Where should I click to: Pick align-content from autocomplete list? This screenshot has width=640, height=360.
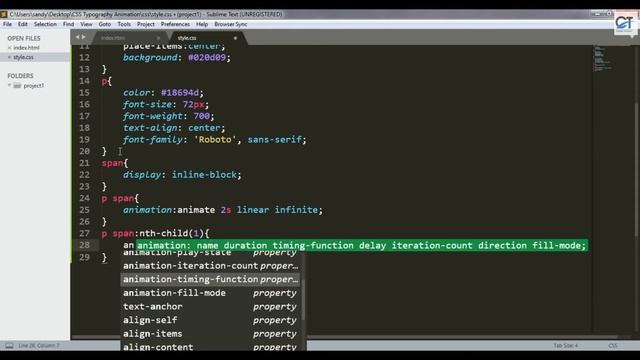[x=210, y=347]
